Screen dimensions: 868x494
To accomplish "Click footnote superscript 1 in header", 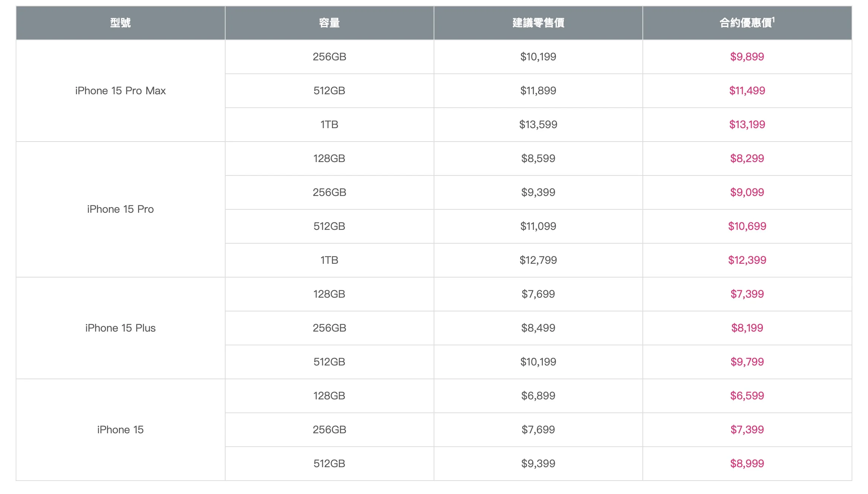I will click(773, 19).
